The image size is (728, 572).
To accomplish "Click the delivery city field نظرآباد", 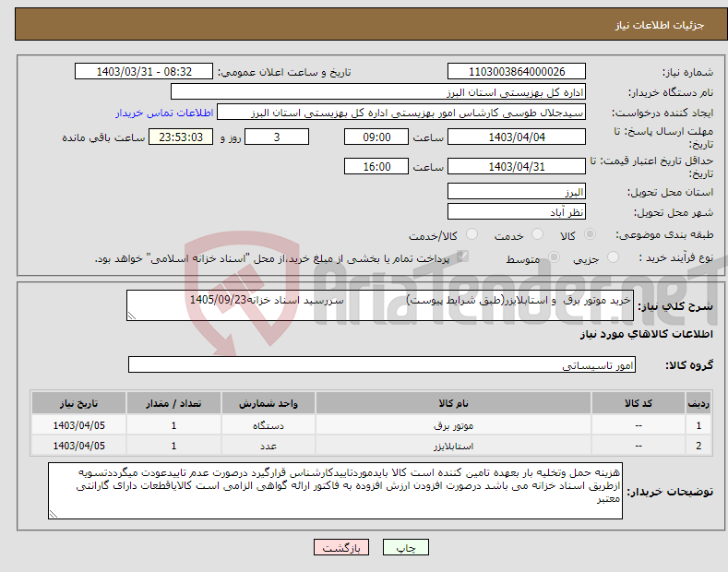I will tap(517, 211).
